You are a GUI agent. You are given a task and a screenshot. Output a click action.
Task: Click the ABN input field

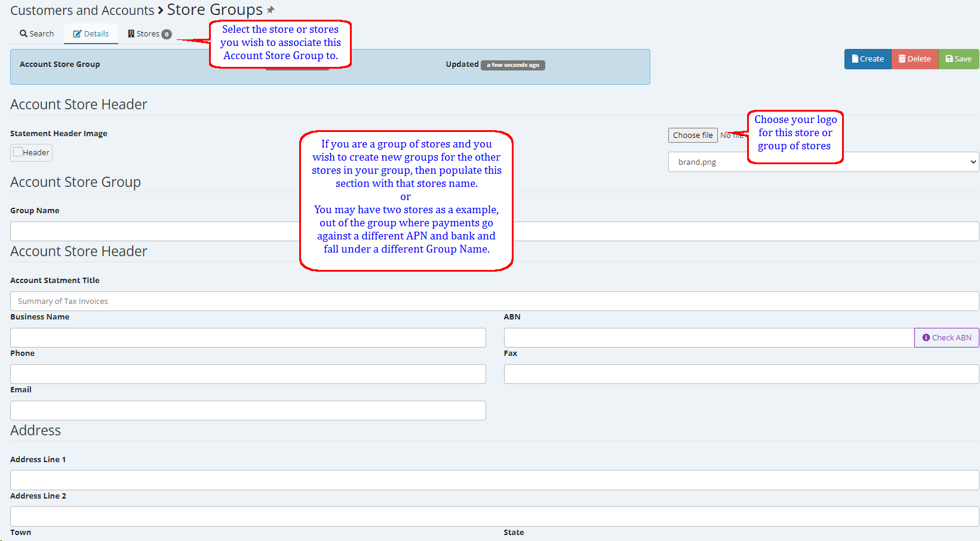click(709, 338)
